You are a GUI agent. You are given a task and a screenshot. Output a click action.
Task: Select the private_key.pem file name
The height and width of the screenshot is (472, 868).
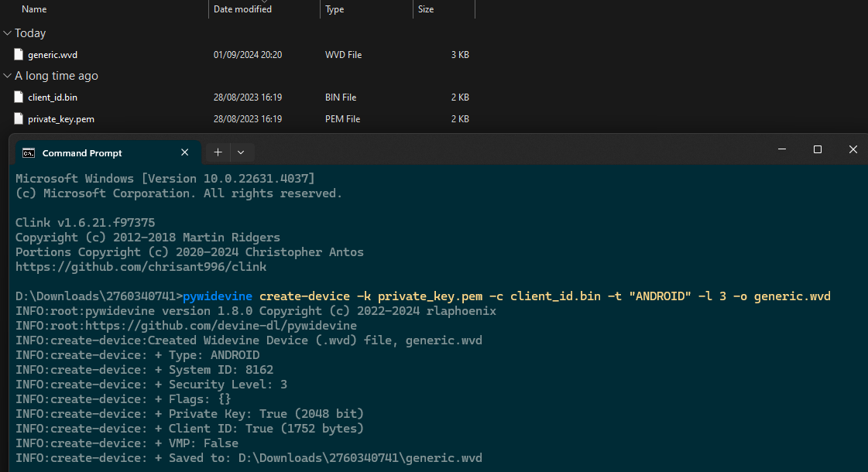coord(61,119)
